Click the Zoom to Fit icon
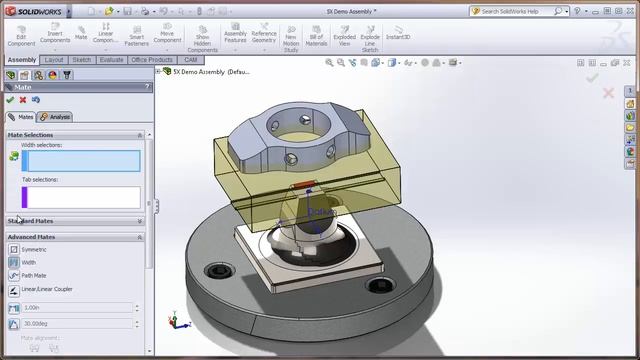The image size is (640, 360). pos(329,62)
